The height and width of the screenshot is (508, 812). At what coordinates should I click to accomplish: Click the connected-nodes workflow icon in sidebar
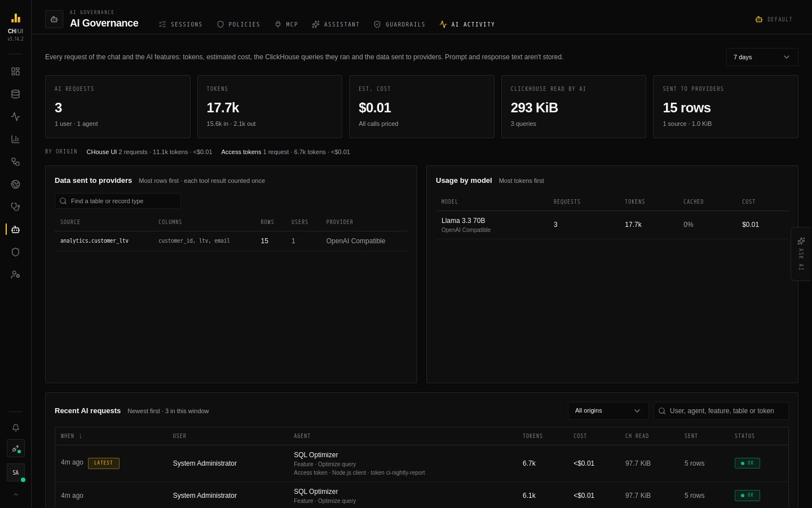(x=15, y=162)
